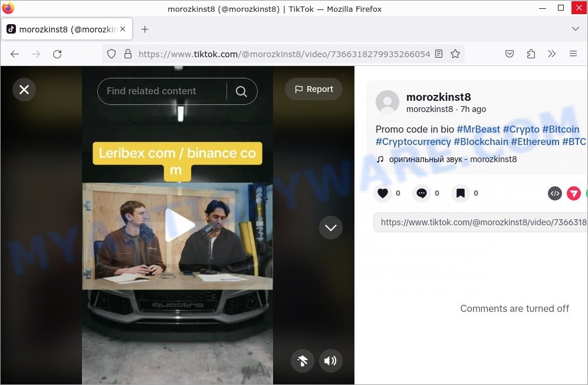This screenshot has height=385, width=588.
Task: Close the video viewer with X button
Action: pos(24,90)
